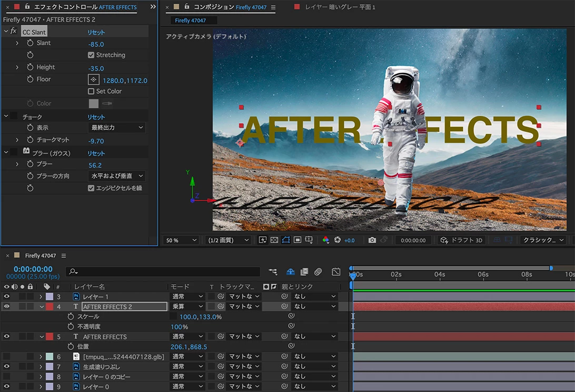
Task: Reset the チョーク effect
Action: (x=96, y=117)
